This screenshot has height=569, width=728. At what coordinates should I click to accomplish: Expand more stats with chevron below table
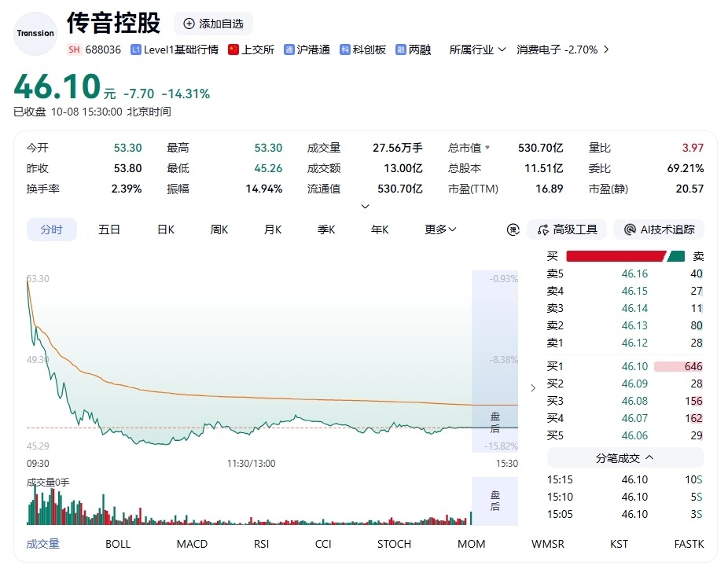tap(366, 206)
